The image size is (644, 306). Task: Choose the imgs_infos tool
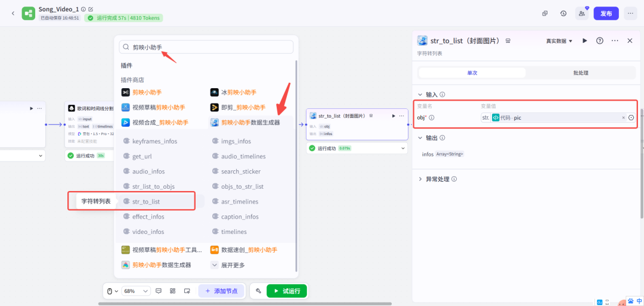click(x=231, y=141)
